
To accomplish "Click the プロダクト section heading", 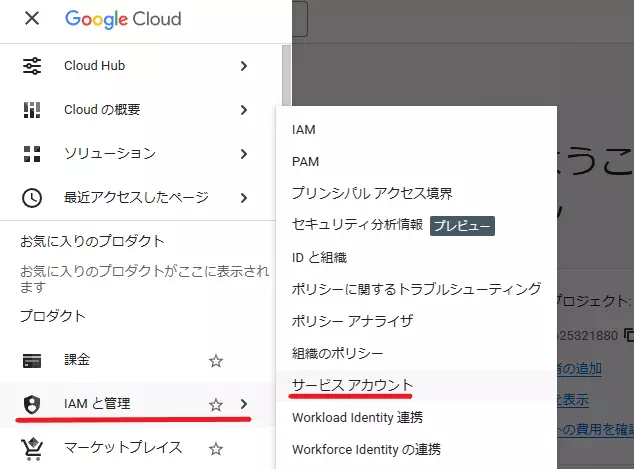I will click(x=53, y=316).
